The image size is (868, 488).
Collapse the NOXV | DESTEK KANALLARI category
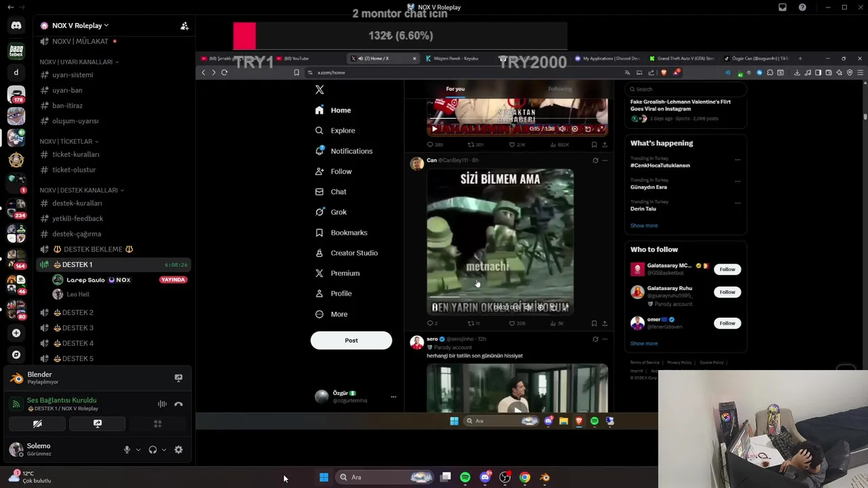pyautogui.click(x=81, y=190)
